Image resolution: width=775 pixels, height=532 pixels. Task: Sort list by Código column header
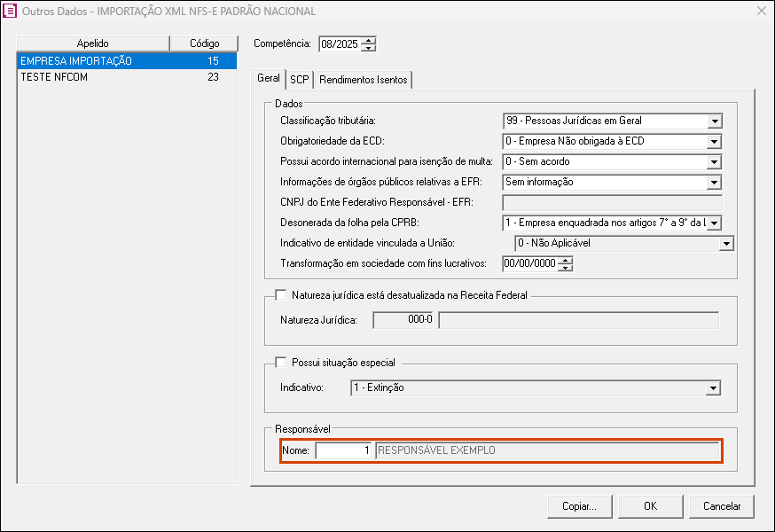[x=204, y=43]
